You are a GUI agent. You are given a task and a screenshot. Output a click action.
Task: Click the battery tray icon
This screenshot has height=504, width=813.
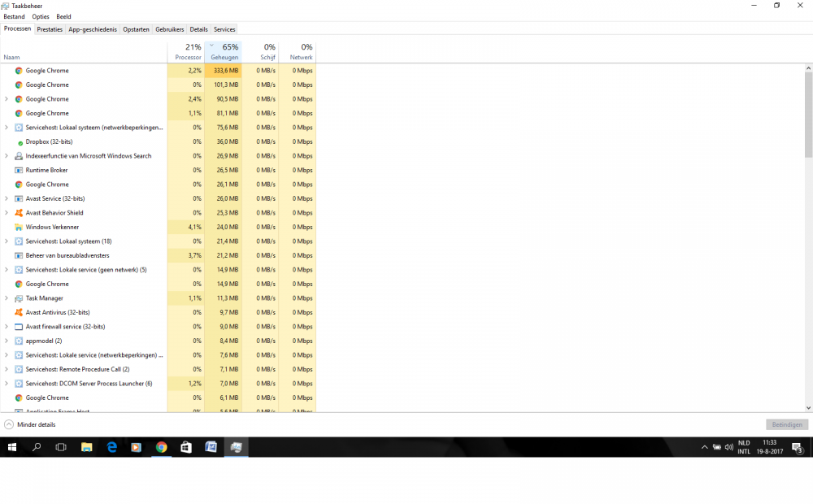coord(716,447)
